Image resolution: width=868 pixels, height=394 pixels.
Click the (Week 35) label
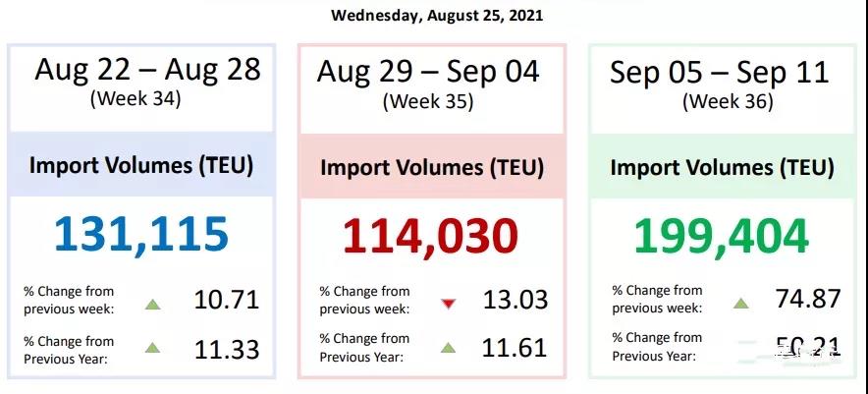[x=427, y=100]
